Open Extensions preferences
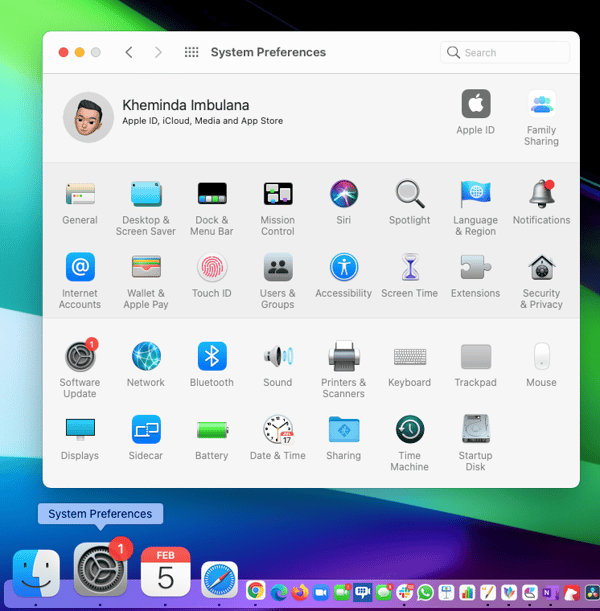This screenshot has width=600, height=611. (475, 275)
